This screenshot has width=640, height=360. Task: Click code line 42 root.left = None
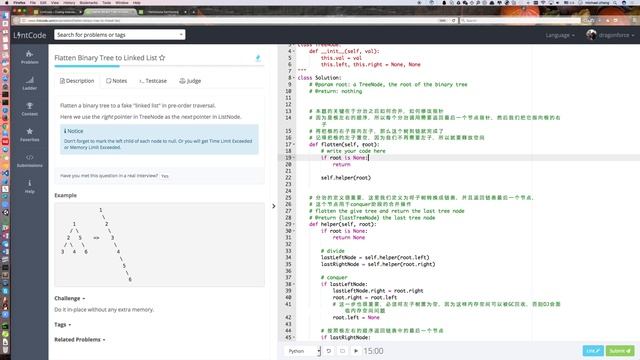356,317
